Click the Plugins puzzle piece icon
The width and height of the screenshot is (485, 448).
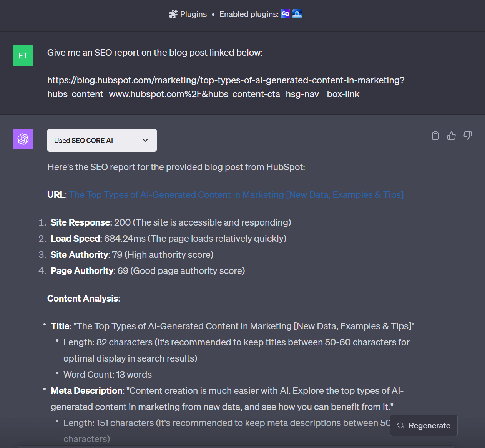[173, 14]
